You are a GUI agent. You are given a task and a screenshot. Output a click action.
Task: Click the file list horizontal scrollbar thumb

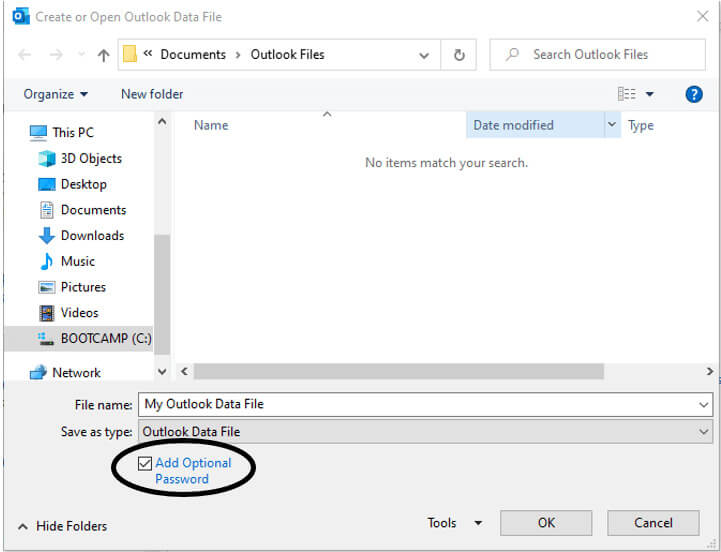click(399, 371)
